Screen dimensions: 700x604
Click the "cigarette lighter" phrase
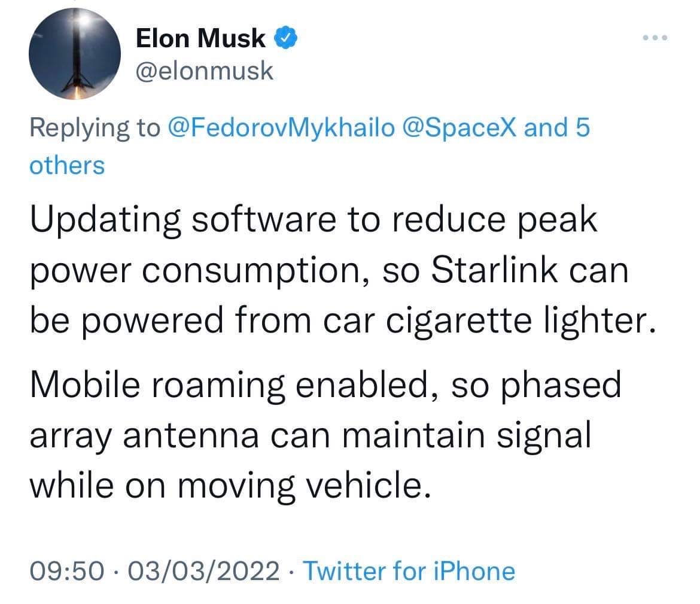pyautogui.click(x=521, y=321)
